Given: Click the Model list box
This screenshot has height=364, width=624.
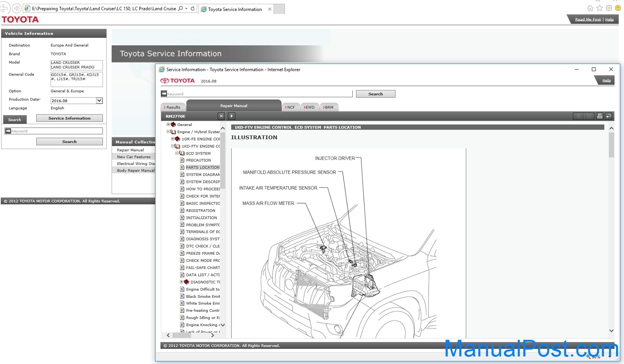Looking at the screenshot, I should 76,65.
